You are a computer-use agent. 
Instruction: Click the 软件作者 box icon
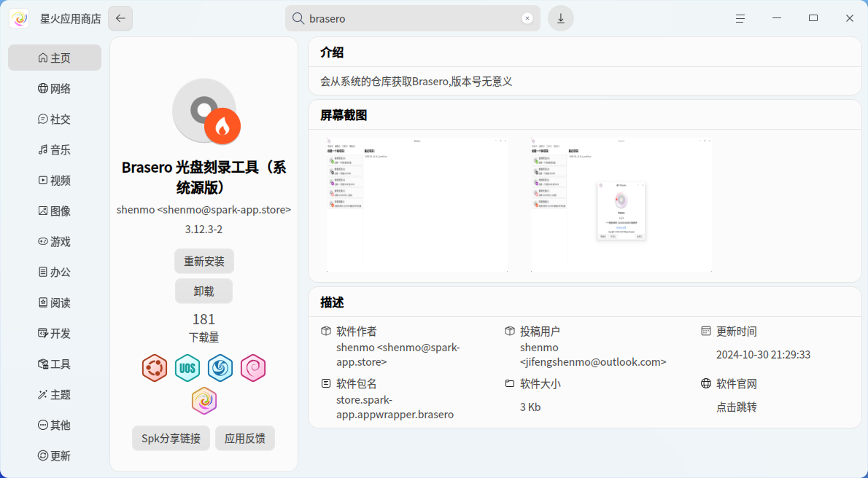(326, 331)
